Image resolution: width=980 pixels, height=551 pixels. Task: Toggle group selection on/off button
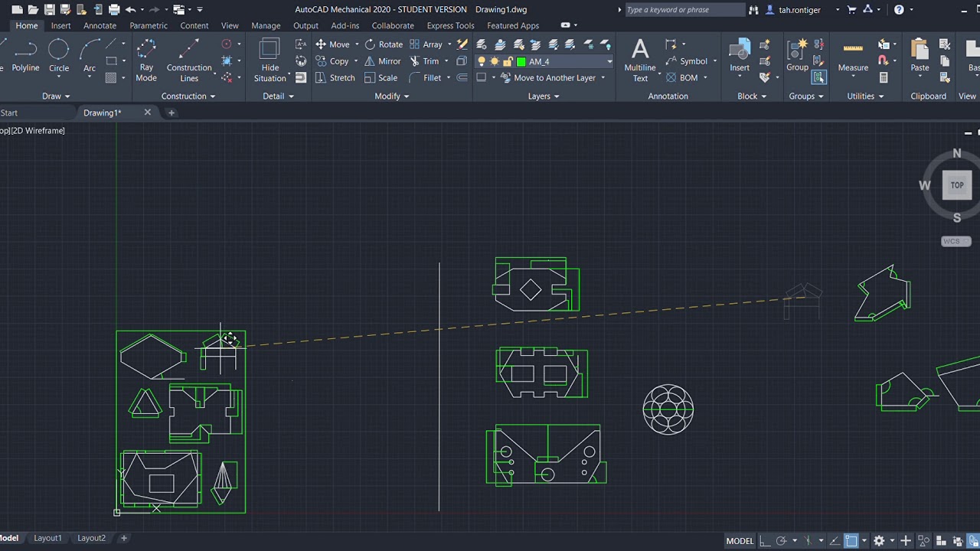(819, 77)
